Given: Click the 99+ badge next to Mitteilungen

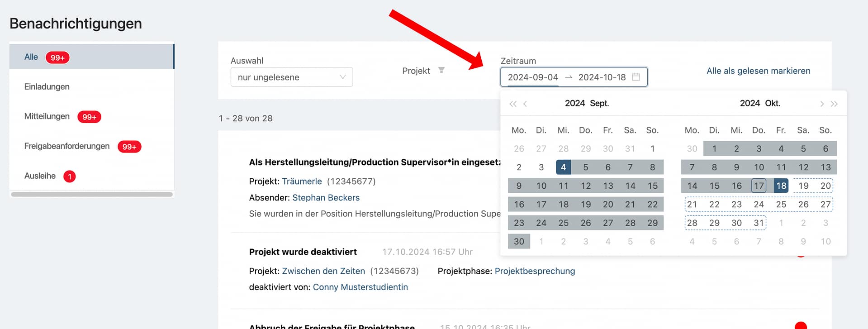Looking at the screenshot, I should pyautogui.click(x=89, y=117).
